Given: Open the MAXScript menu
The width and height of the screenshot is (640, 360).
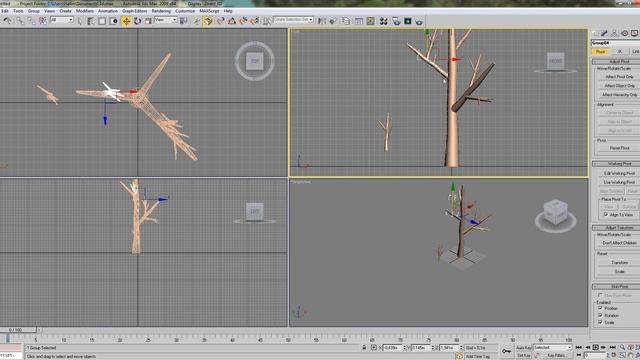Looking at the screenshot, I should pos(209,11).
